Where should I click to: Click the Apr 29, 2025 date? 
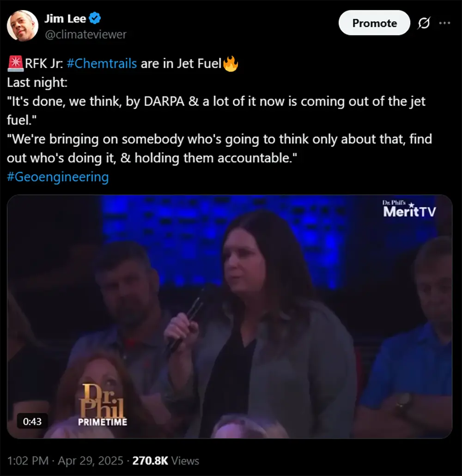pos(91,460)
